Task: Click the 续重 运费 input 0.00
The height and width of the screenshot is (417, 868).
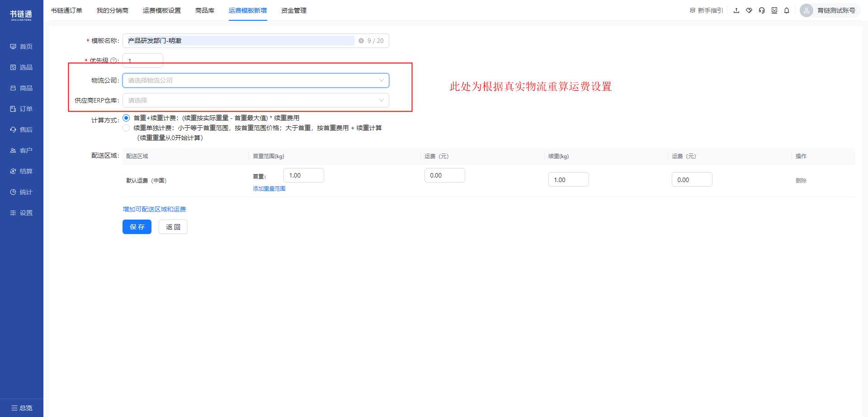Action: [692, 179]
